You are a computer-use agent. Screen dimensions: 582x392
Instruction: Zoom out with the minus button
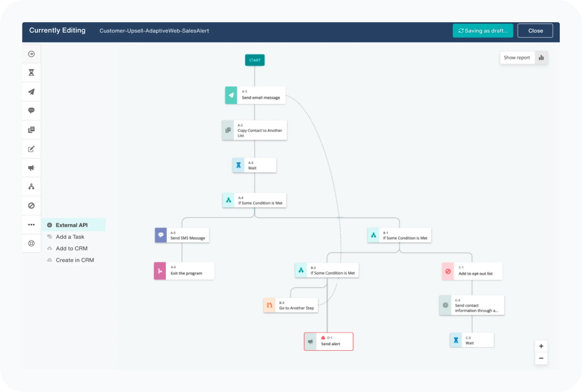[x=541, y=358]
